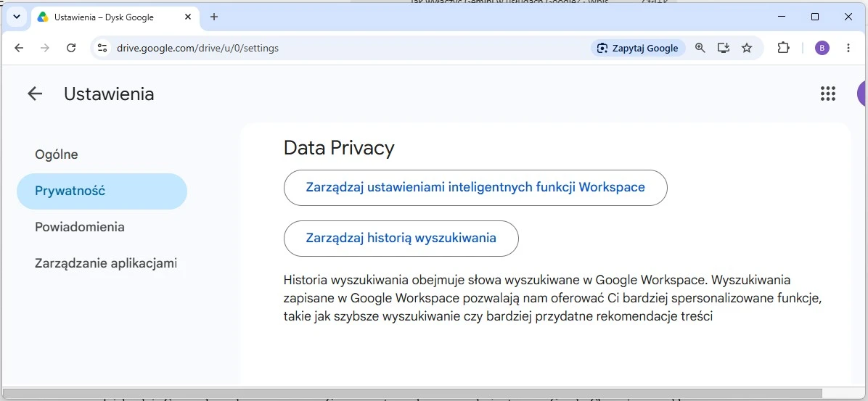The image size is (868, 401).
Task: Click the Data Privacy heading
Action: point(339,148)
